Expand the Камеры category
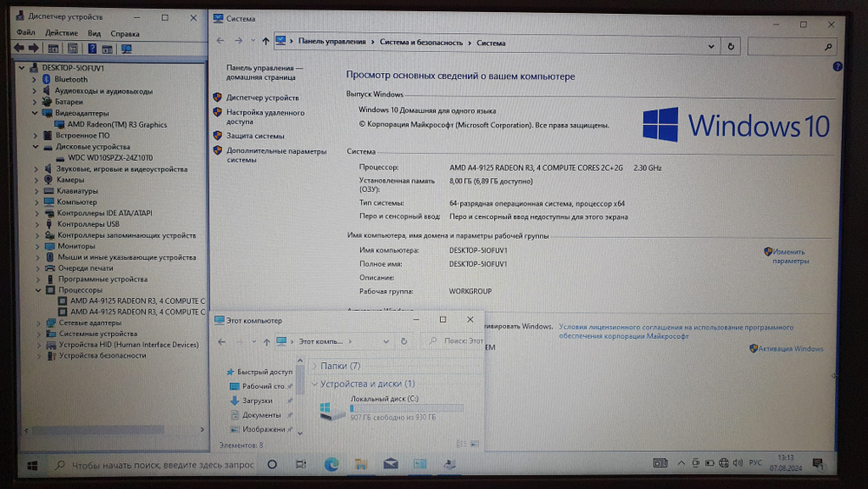868x489 pixels. 36,180
